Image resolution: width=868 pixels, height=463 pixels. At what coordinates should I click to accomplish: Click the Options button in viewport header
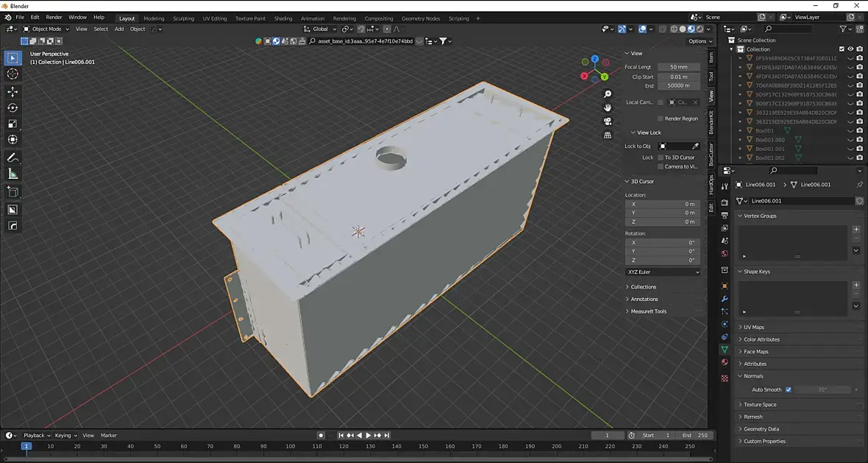click(698, 41)
